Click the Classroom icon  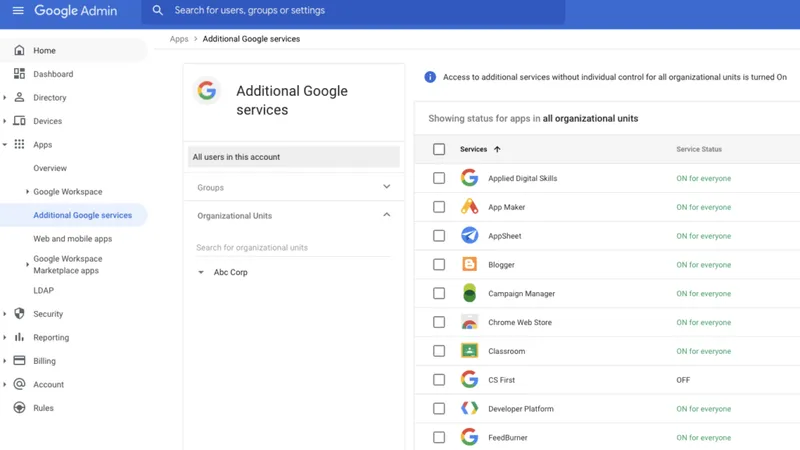[x=469, y=351]
